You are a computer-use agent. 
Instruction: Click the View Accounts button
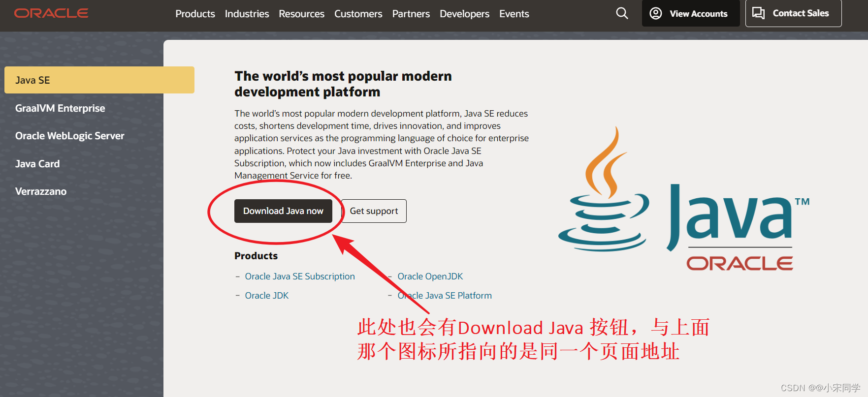[690, 13]
